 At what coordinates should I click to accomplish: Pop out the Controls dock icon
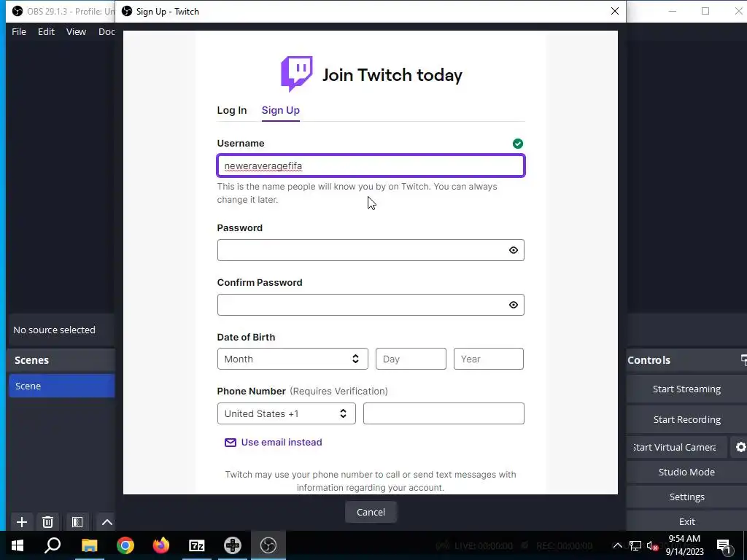743,360
